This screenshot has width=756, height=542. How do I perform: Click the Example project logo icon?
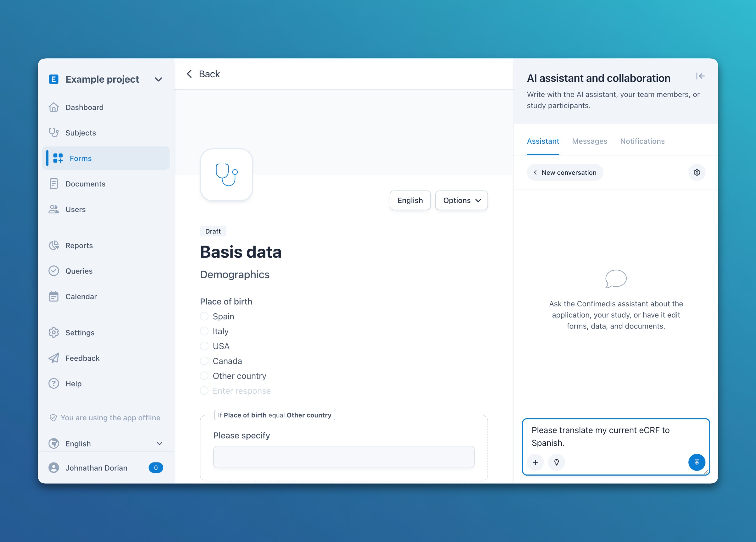coord(54,79)
